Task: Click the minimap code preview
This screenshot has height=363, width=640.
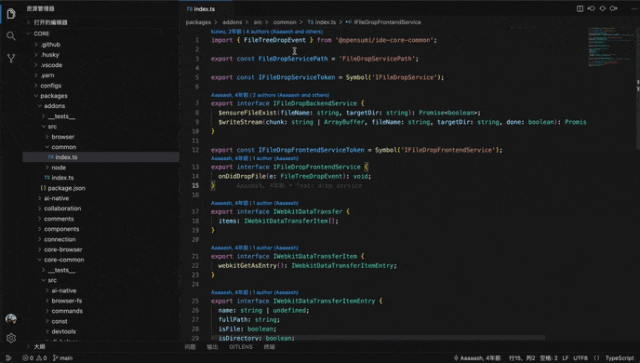Action: click(610, 47)
